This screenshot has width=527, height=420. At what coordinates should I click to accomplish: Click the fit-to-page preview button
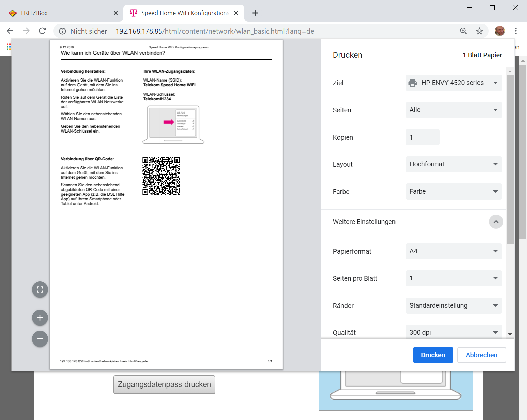[x=40, y=290]
